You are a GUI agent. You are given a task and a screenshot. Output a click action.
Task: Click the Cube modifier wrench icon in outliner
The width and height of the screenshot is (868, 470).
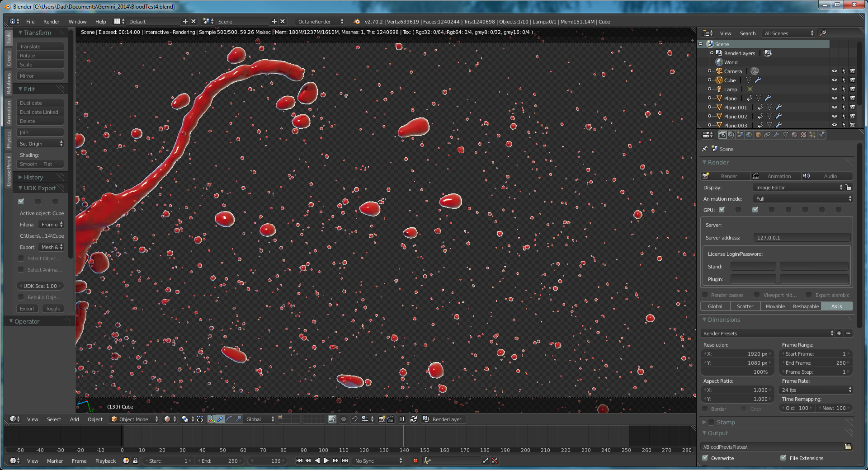point(758,80)
